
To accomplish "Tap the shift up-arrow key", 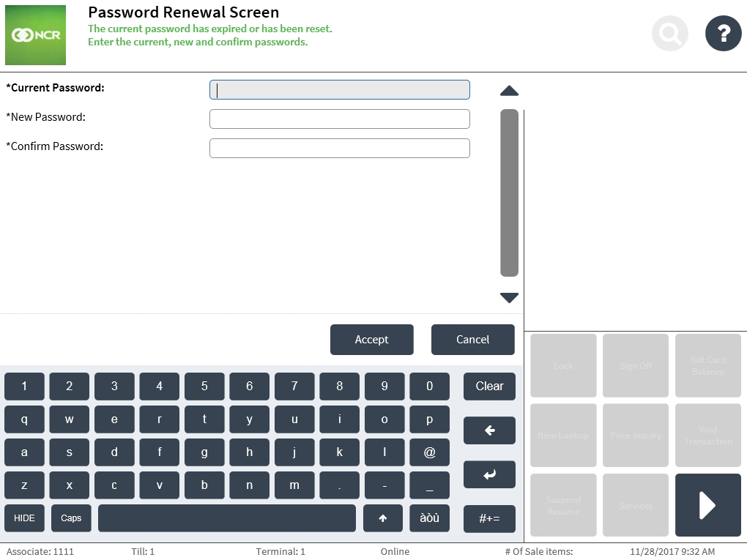I will click(382, 518).
